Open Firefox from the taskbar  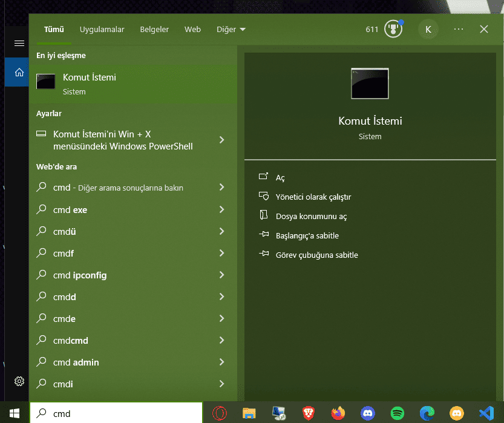point(338,413)
